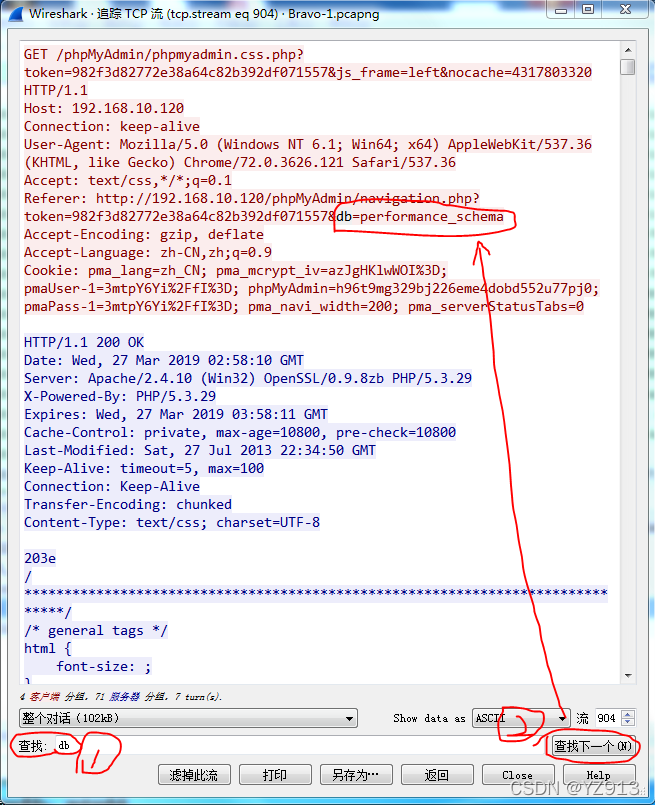
Task: Click 'Keep-Alive: timeout=5, max=100' header
Action: pyautogui.click(x=144, y=468)
